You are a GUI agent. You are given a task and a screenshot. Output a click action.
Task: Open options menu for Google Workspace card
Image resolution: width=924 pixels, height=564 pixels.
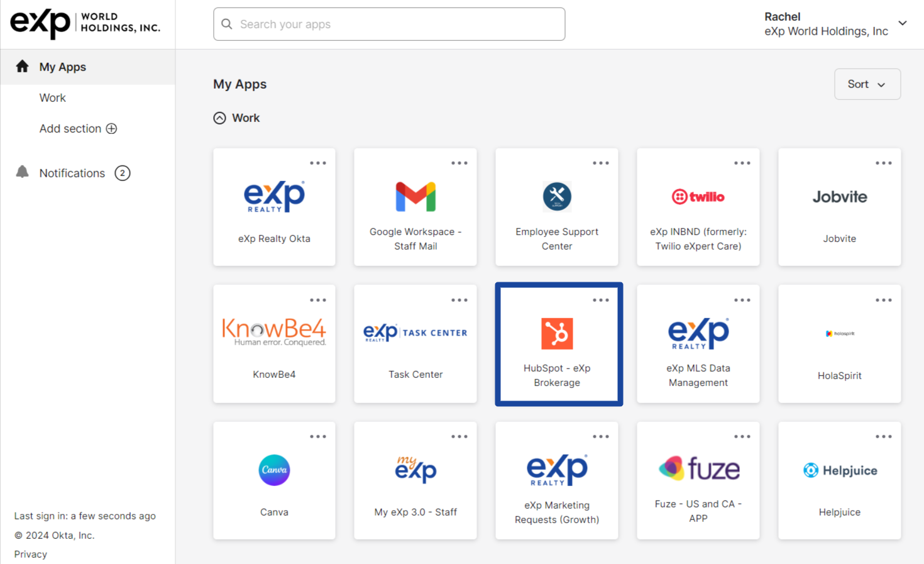(459, 163)
